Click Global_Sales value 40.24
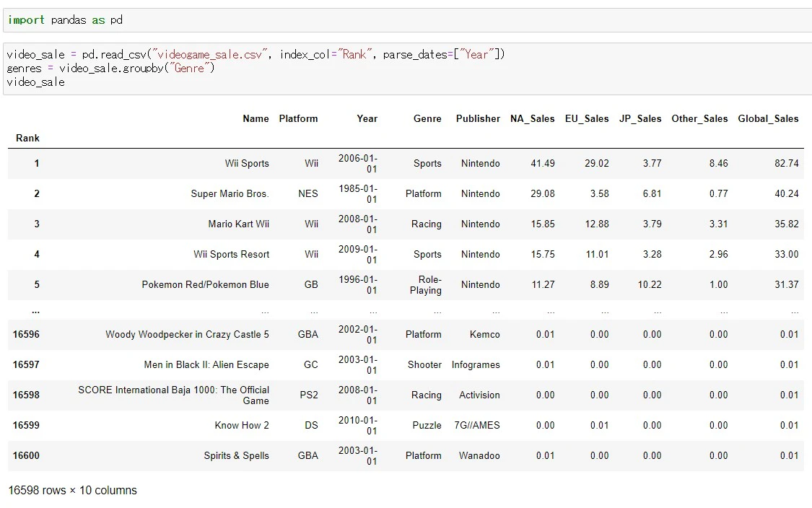Viewport: 812px width, 508px height. pos(787,193)
